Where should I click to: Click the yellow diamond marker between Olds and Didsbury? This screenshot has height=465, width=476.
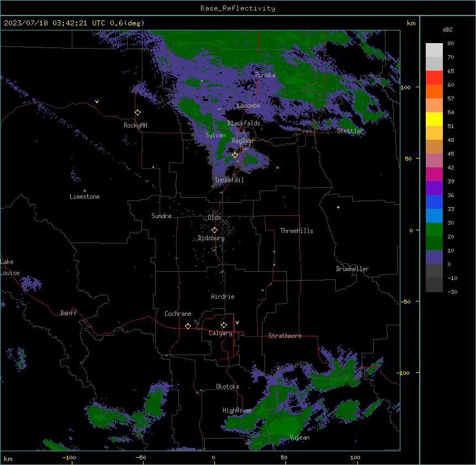coord(214,230)
